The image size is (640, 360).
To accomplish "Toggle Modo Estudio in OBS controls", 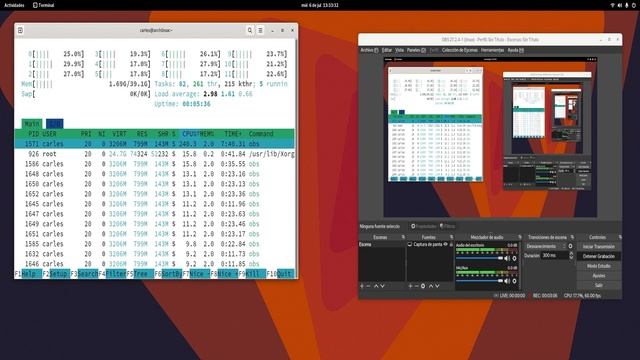I will pyautogui.click(x=599, y=266).
